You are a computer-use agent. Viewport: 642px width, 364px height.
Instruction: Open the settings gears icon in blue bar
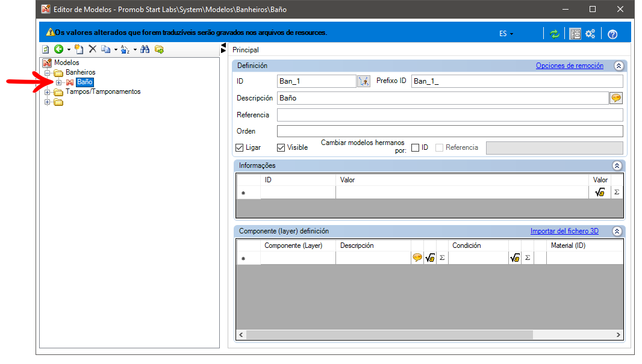coord(590,34)
